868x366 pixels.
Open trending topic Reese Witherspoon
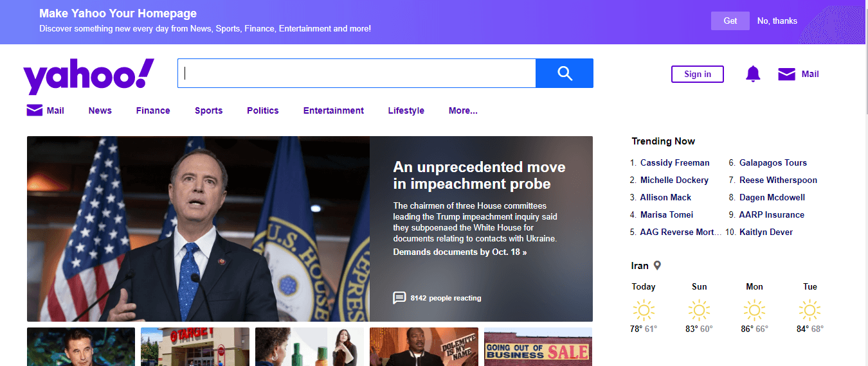click(x=778, y=180)
